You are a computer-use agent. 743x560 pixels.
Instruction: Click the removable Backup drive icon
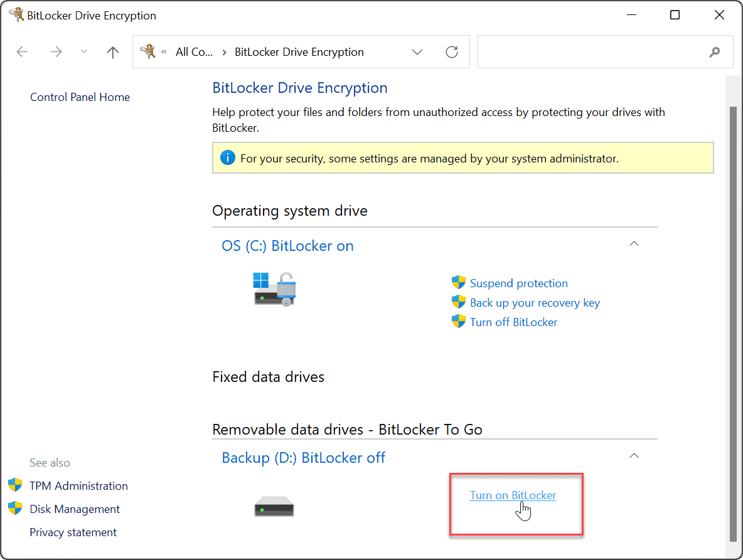click(x=274, y=507)
